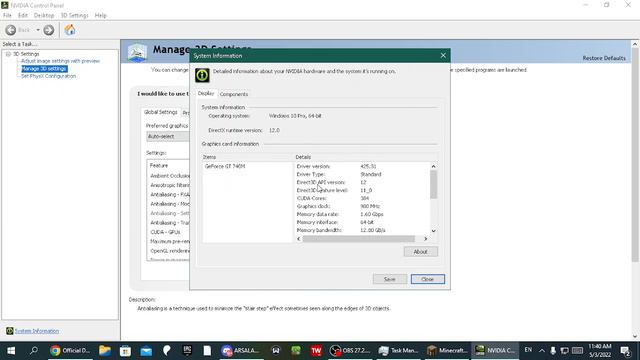Screen dimensions: 640x360
Task: Click the details vertical scrollbar thumb
Action: [x=433, y=184]
